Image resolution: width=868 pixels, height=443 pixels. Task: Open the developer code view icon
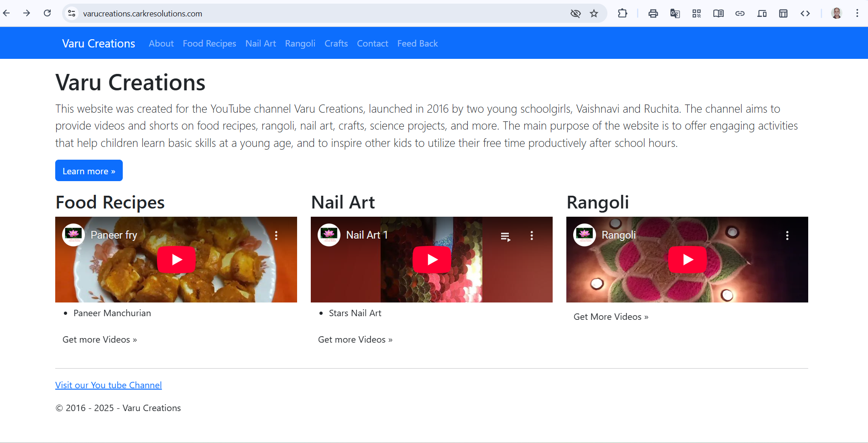click(x=805, y=13)
